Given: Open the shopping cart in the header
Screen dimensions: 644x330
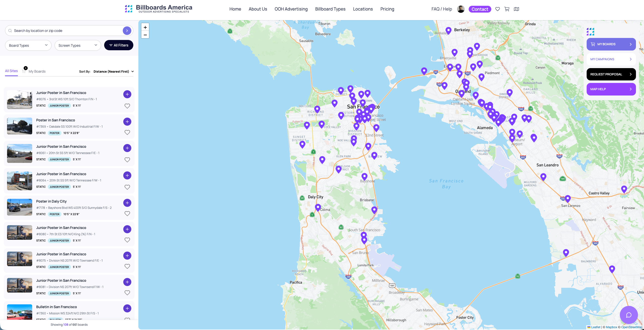Looking at the screenshot, I should [507, 9].
